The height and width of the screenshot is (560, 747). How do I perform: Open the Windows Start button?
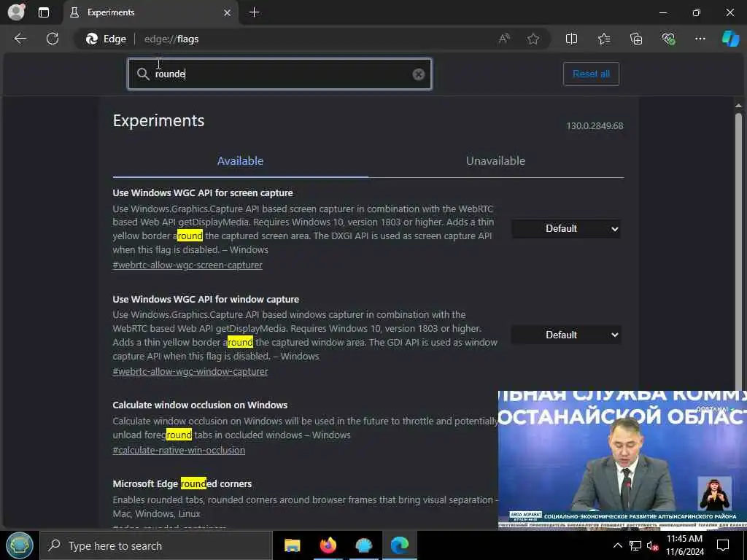click(x=20, y=545)
